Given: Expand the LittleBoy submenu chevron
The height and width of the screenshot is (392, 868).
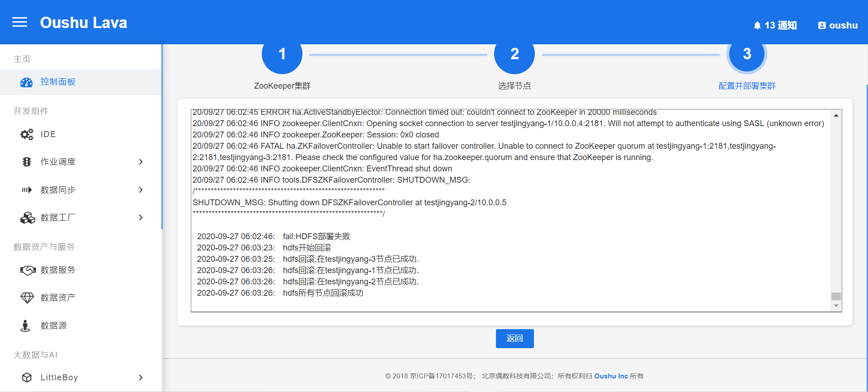Looking at the screenshot, I should (x=141, y=378).
